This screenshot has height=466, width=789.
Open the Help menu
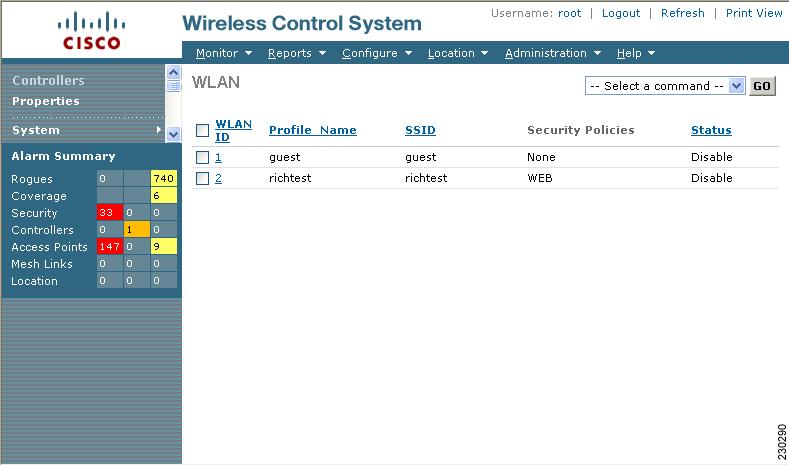pyautogui.click(x=636, y=53)
